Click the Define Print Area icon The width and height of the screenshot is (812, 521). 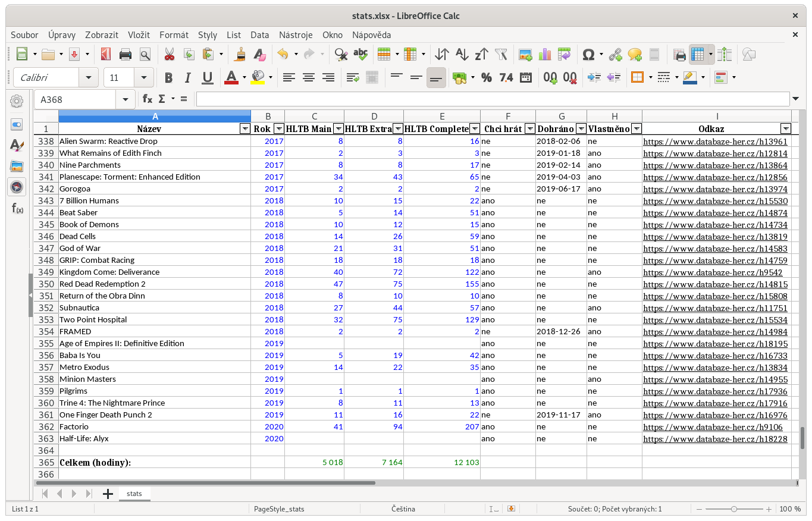coord(679,55)
